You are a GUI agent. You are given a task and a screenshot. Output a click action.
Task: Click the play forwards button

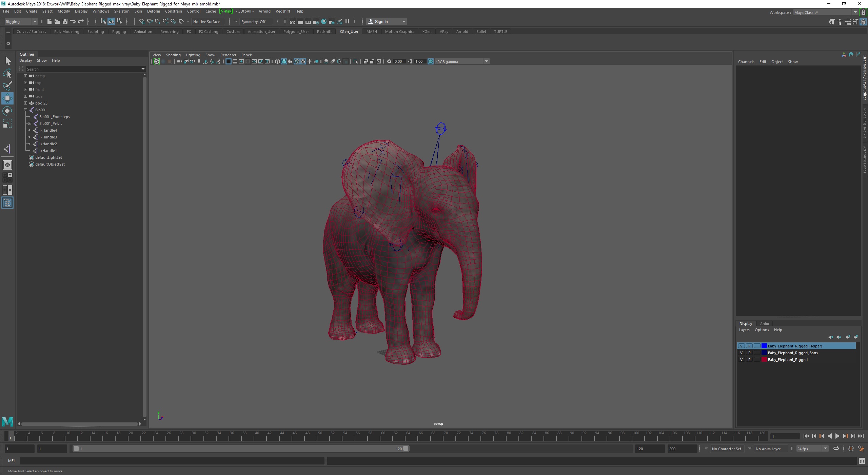[837, 436]
